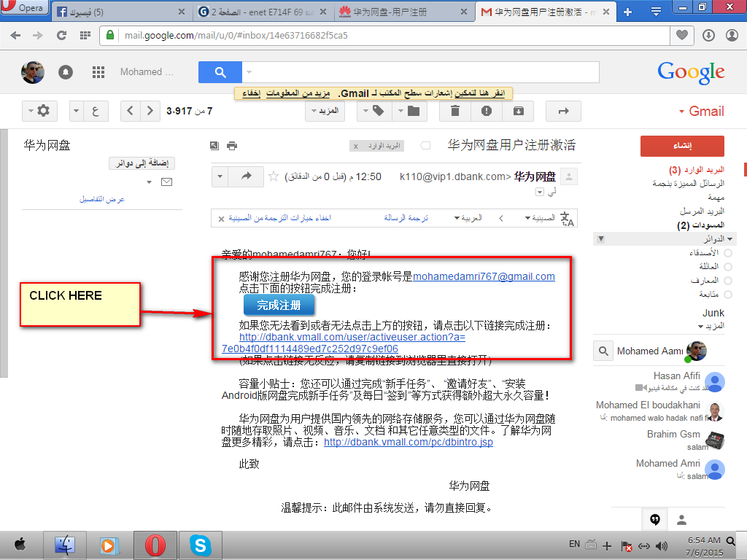Open Opera speed dial grid icon
747x560 pixels.
coord(85,35)
